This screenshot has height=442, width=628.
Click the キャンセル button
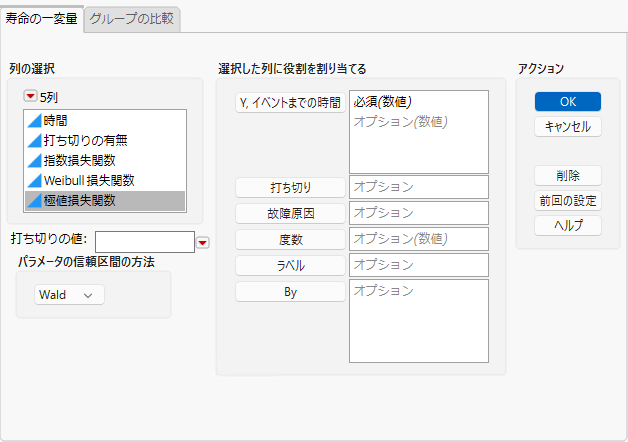pos(568,127)
